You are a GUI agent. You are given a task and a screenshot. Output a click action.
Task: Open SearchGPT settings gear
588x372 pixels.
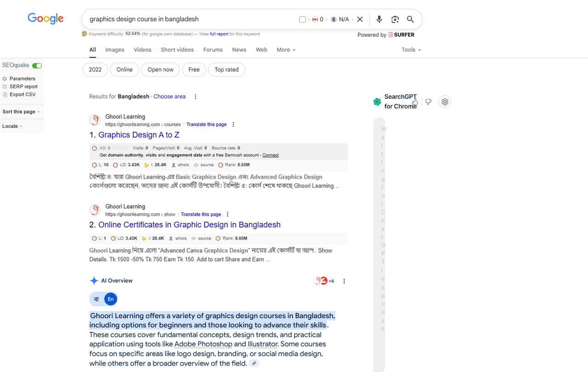(x=445, y=102)
